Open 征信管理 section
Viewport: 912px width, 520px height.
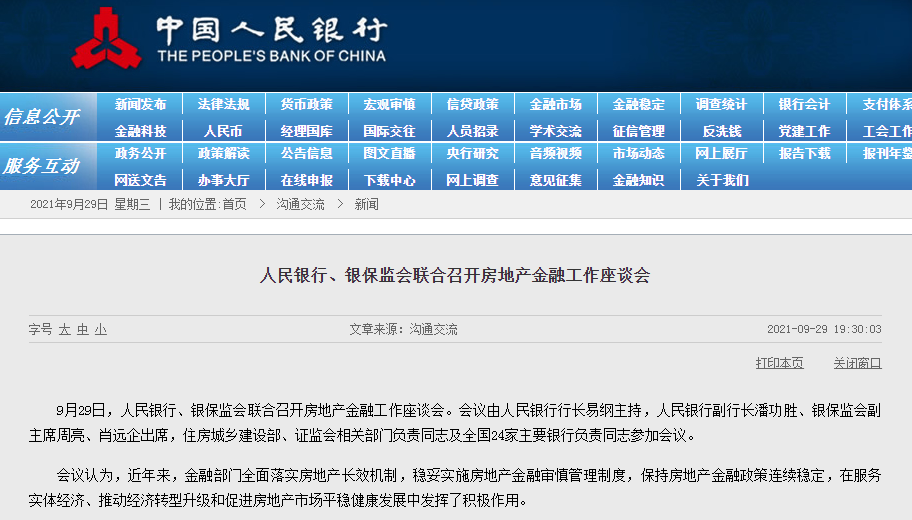click(x=639, y=131)
